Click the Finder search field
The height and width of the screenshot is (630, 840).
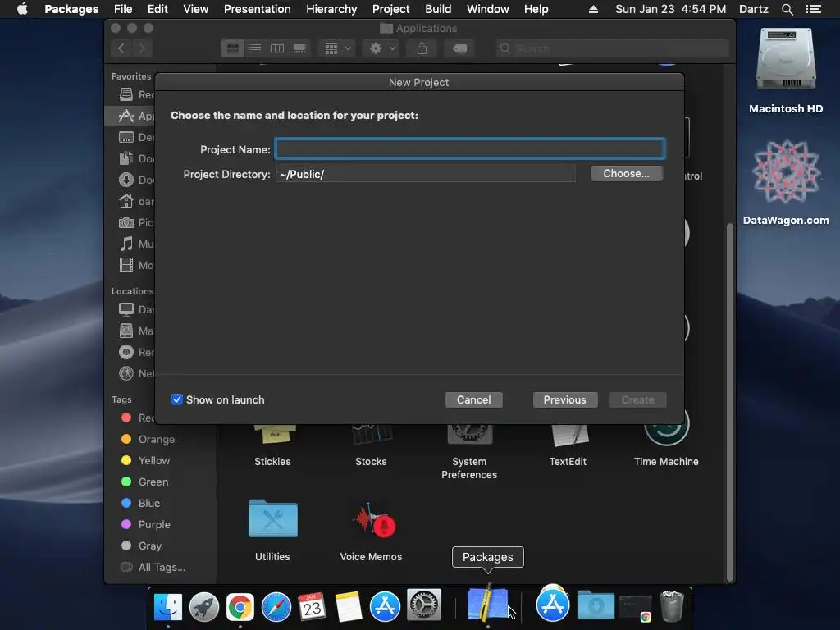click(612, 48)
